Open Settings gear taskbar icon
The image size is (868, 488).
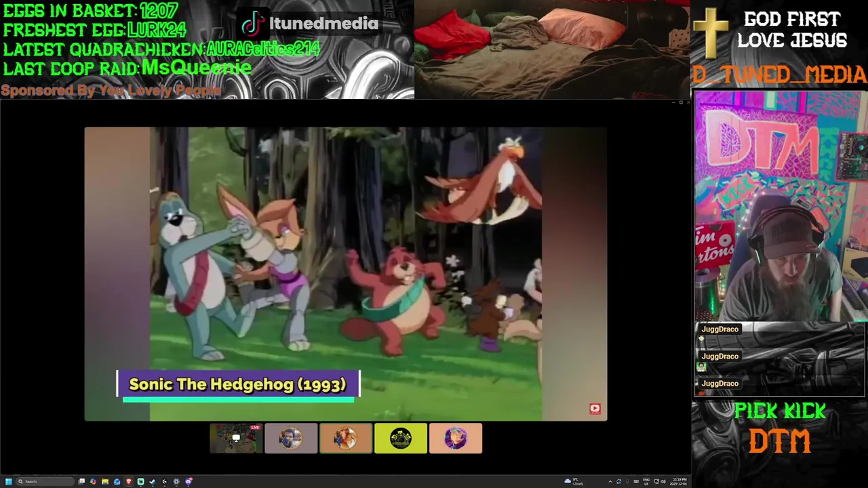point(176,481)
